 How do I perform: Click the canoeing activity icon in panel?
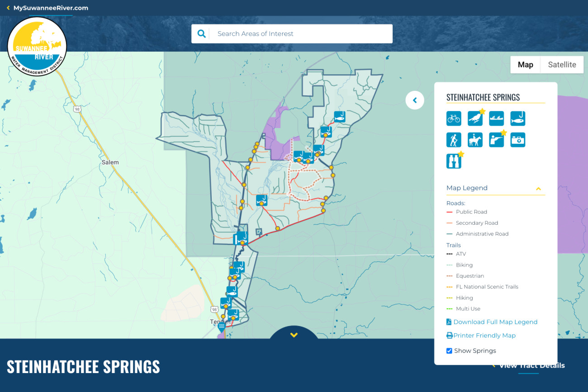click(x=496, y=118)
